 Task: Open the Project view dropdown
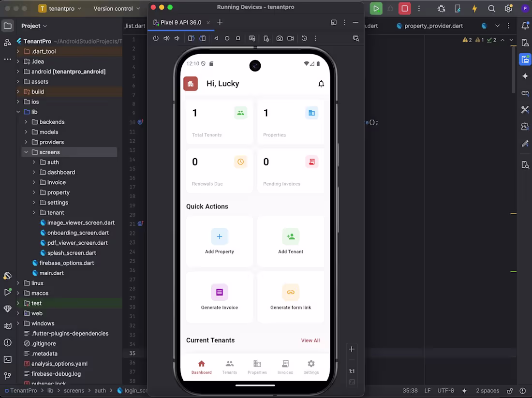click(34, 26)
